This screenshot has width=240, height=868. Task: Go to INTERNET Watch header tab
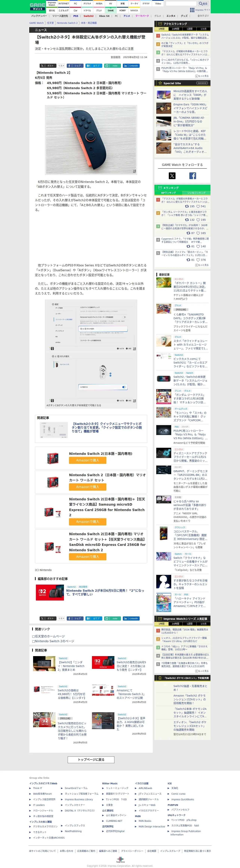click(64, 4)
